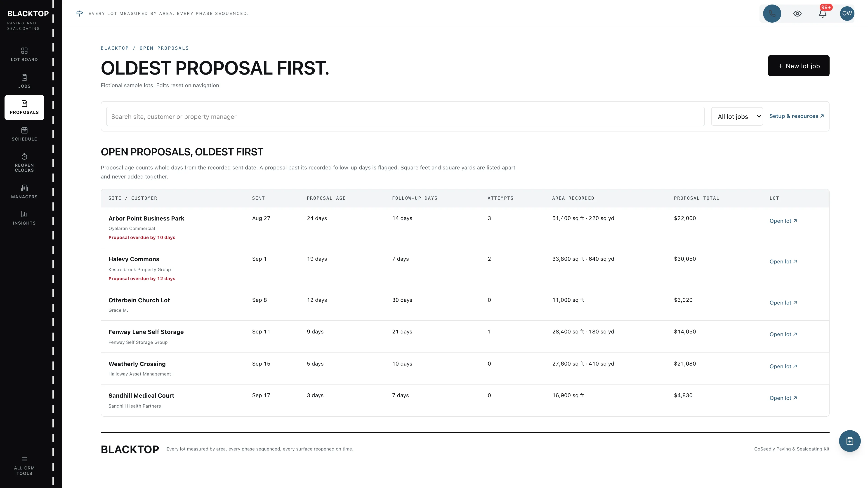This screenshot has width=868, height=488.
Task: Open lot for Otterbein Church Lot
Action: point(783,303)
